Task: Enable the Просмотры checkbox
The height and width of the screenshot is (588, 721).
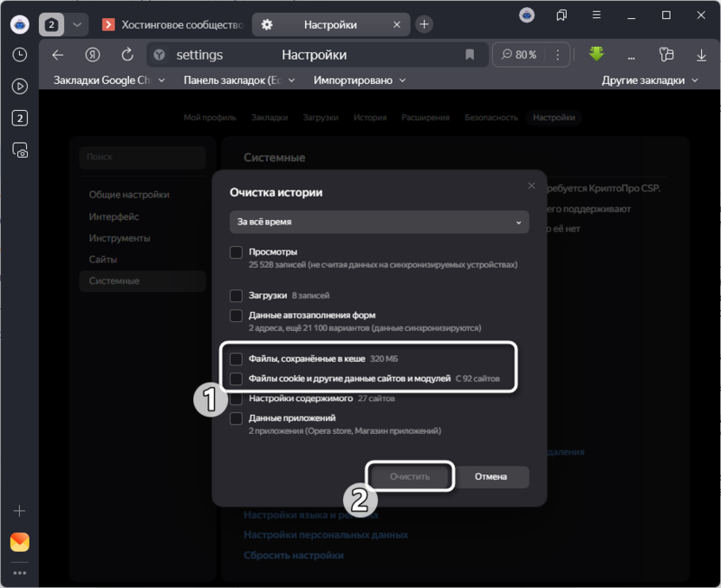Action: tap(236, 252)
